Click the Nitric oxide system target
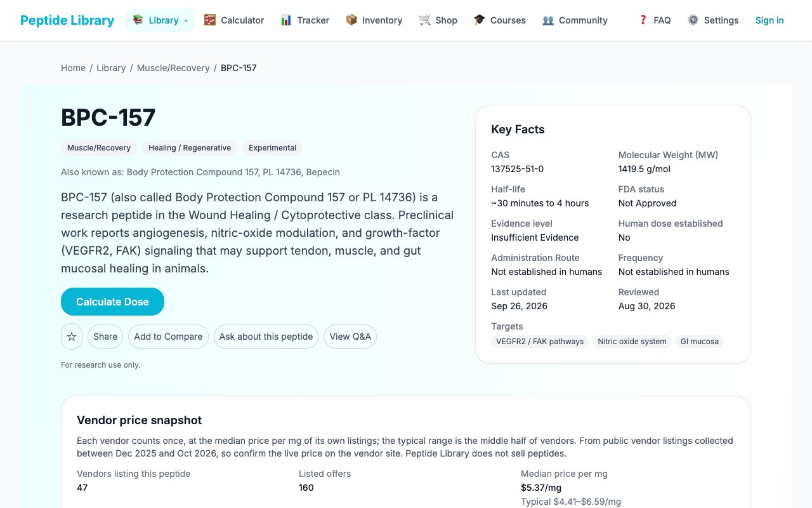812x508 pixels. [632, 342]
